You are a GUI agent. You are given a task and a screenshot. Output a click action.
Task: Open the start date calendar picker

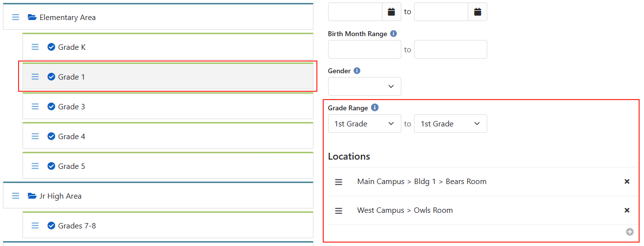click(x=391, y=12)
